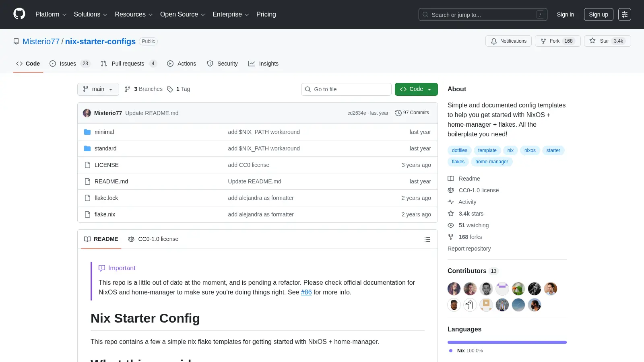Click the repository icon beside Misterio77

pyautogui.click(x=16, y=41)
